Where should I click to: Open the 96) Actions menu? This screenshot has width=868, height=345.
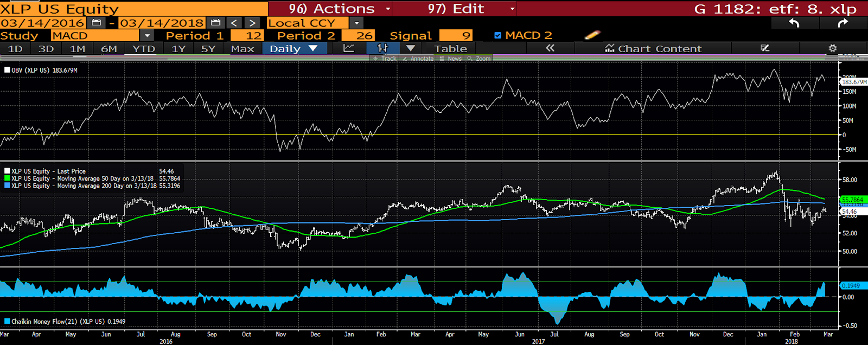pos(330,8)
